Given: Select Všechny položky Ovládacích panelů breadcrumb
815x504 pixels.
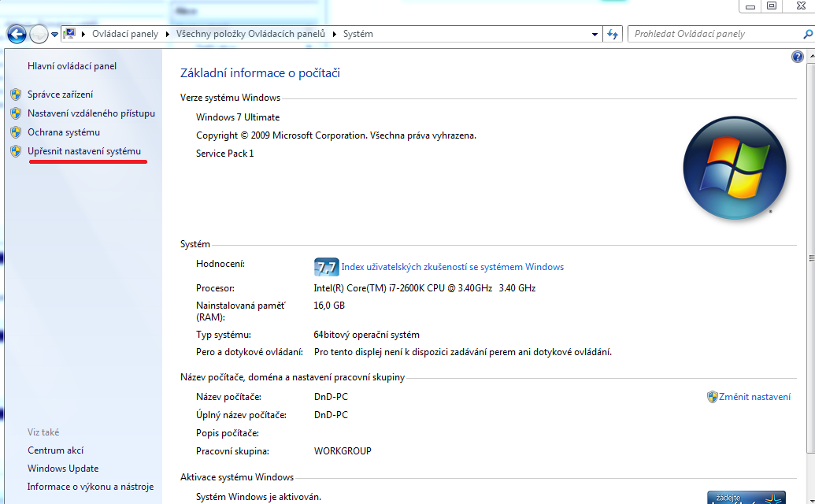Looking at the screenshot, I should (250, 34).
